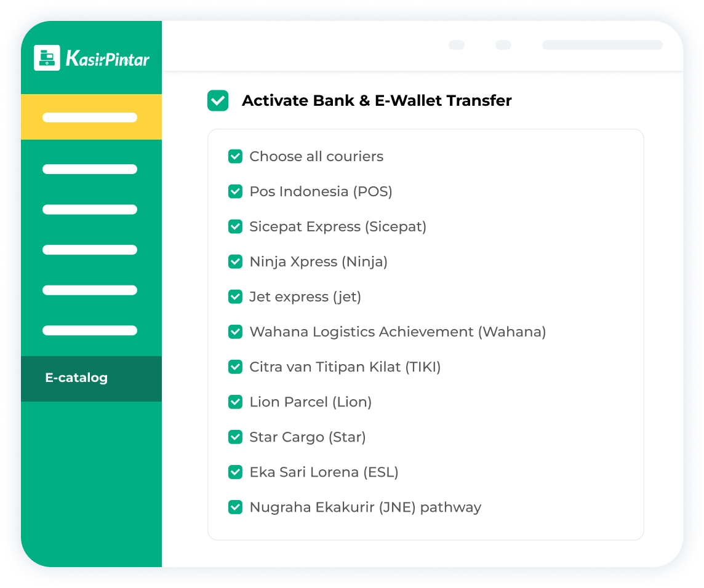Image resolution: width=704 pixels, height=588 pixels.
Task: Toggle Jet express (jet) checkbox
Action: [x=235, y=296]
